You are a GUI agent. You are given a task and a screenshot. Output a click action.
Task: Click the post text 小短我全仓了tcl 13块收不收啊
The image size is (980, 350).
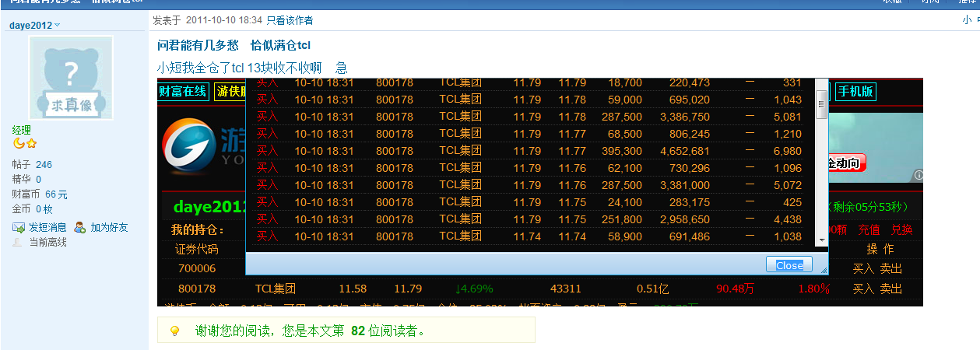point(240,67)
